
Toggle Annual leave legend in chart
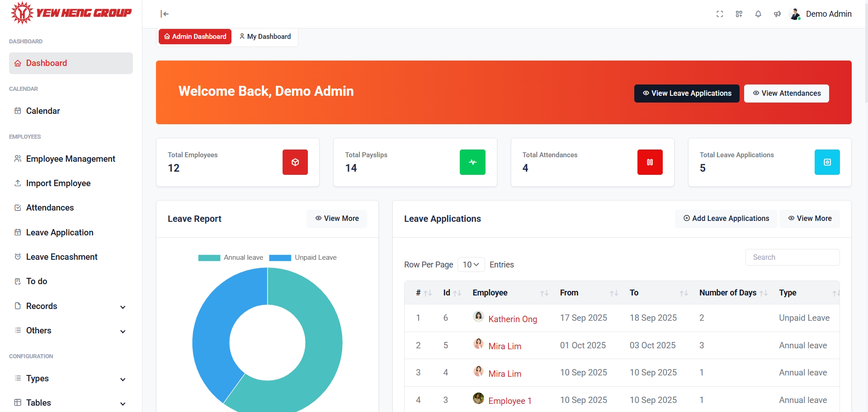tap(231, 257)
